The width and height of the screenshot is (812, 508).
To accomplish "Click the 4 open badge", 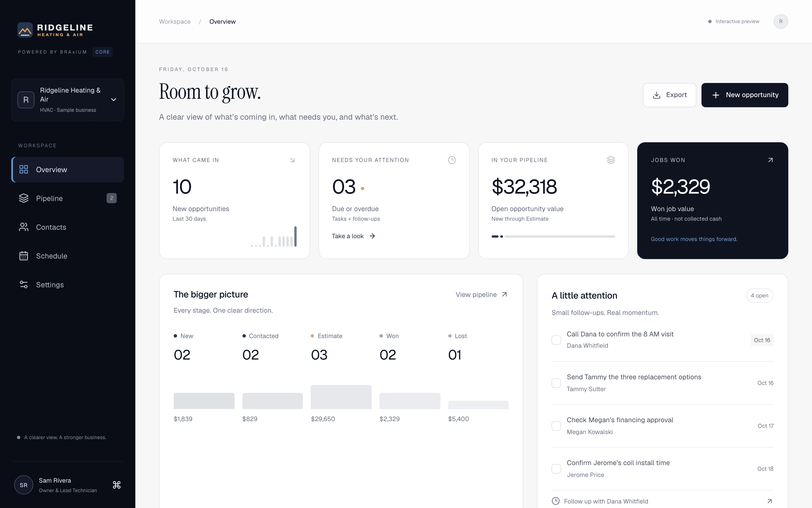I will click(x=760, y=296).
